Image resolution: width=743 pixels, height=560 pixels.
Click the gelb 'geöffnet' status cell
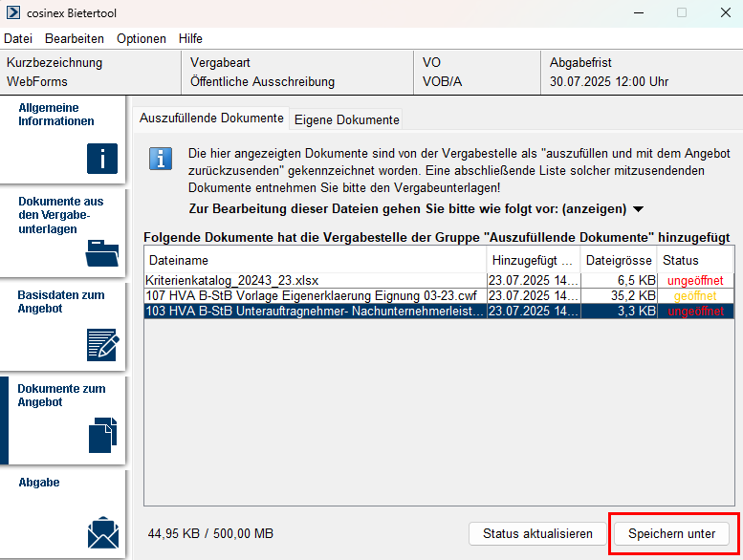click(695, 296)
